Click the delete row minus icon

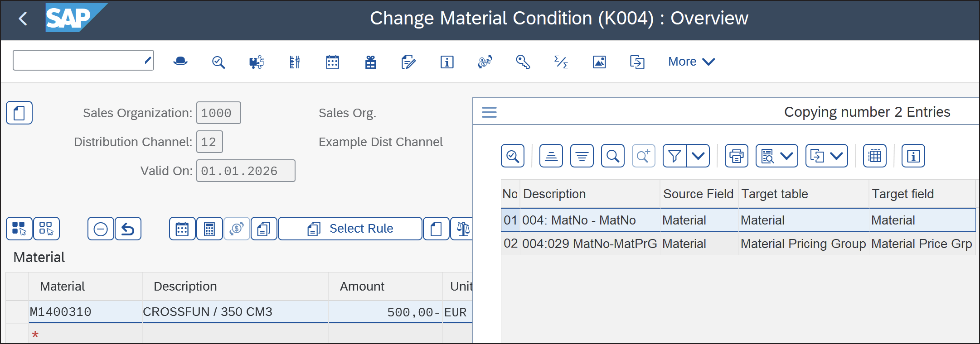[101, 229]
